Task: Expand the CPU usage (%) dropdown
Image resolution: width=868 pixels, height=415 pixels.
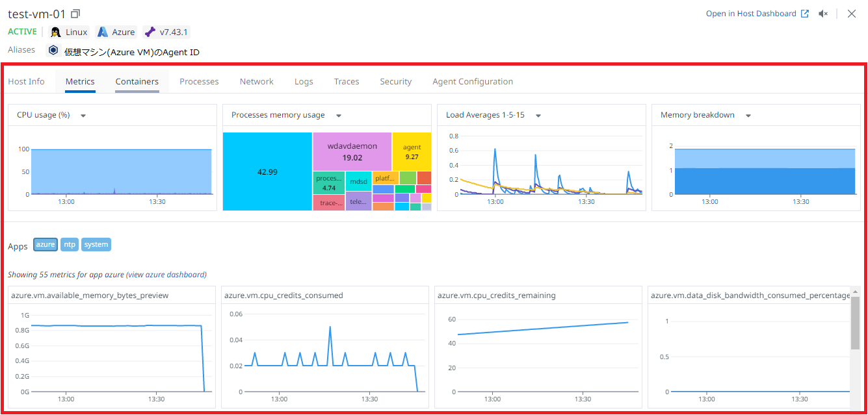Action: 83,116
